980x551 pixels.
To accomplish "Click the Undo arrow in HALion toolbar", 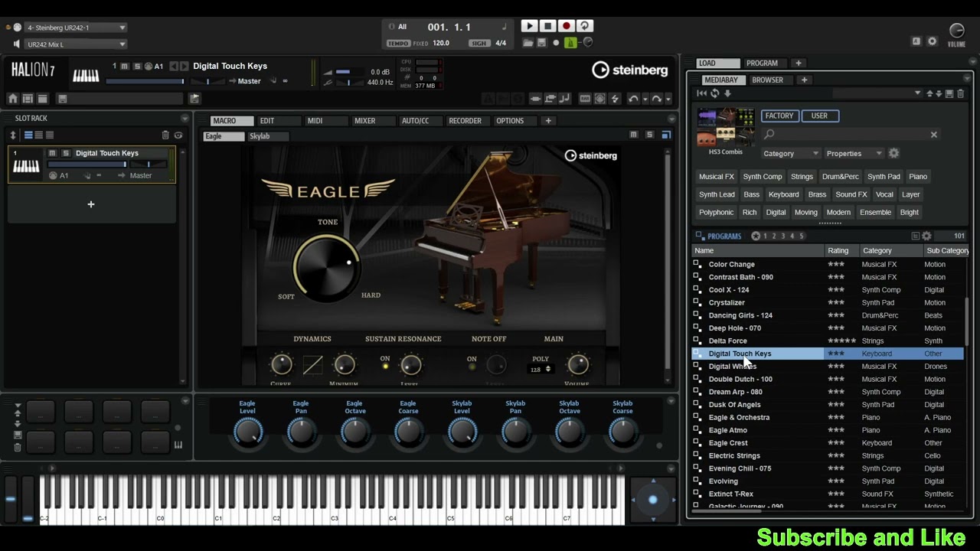I will point(633,99).
